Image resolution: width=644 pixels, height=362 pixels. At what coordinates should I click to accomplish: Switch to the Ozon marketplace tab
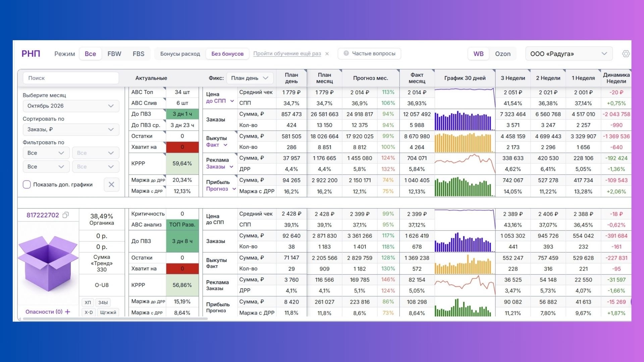[503, 54]
